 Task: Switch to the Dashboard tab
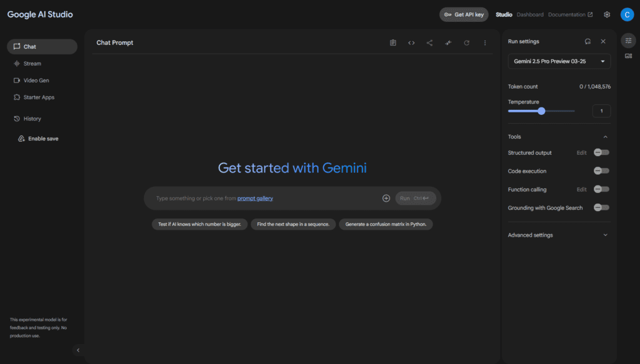point(530,15)
